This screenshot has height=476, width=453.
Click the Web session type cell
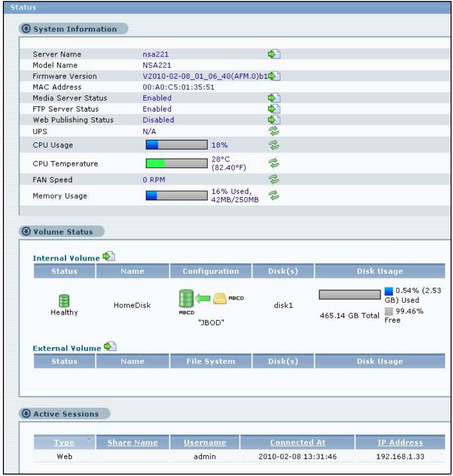[x=64, y=456]
